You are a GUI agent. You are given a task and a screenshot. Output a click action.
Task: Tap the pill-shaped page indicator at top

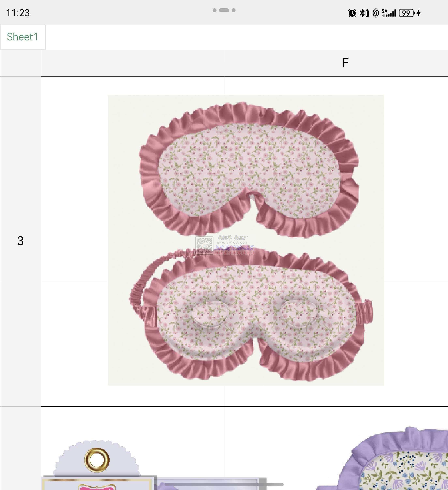pos(224,10)
